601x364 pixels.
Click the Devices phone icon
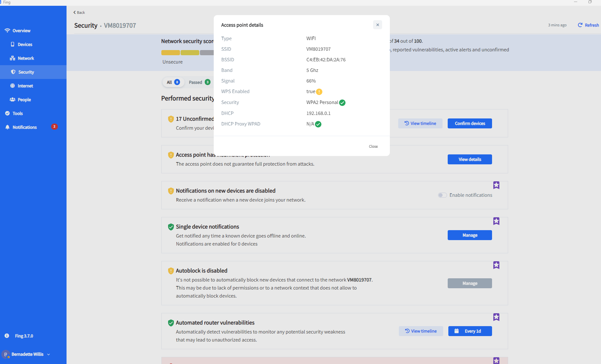pyautogui.click(x=13, y=44)
